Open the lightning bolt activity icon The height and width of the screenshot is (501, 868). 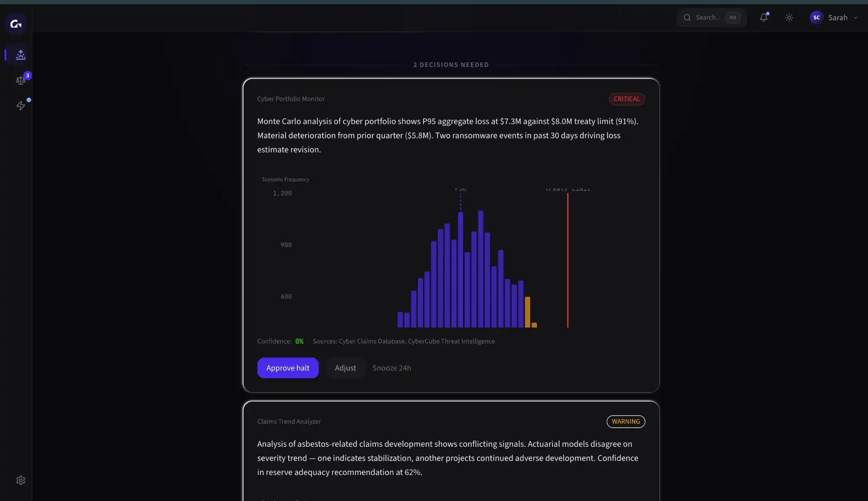coord(20,105)
